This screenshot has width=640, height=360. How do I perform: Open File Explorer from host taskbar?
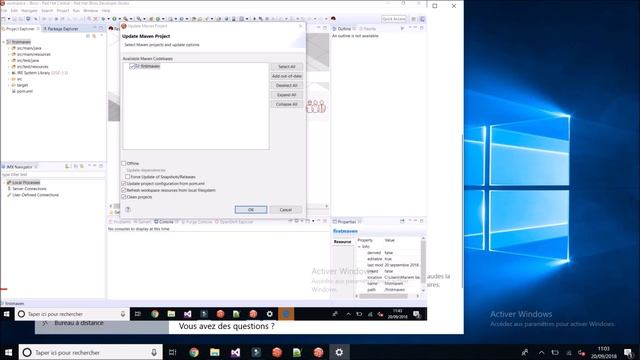click(215, 352)
